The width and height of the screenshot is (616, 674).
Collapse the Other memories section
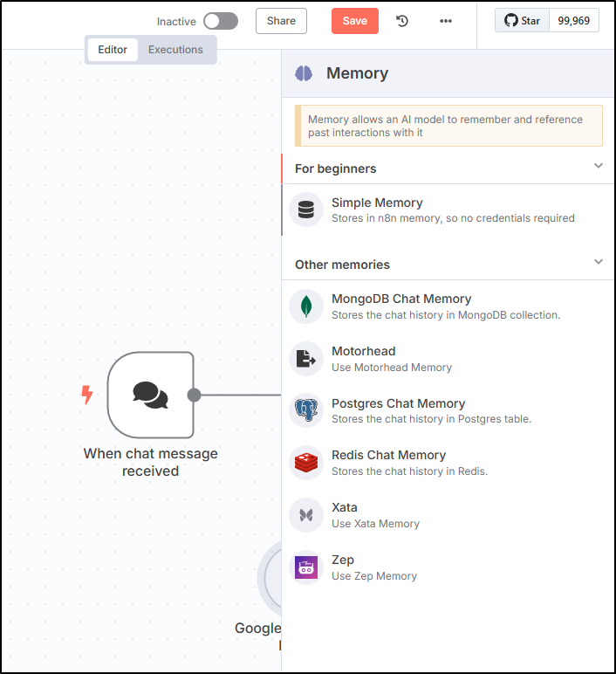(599, 262)
